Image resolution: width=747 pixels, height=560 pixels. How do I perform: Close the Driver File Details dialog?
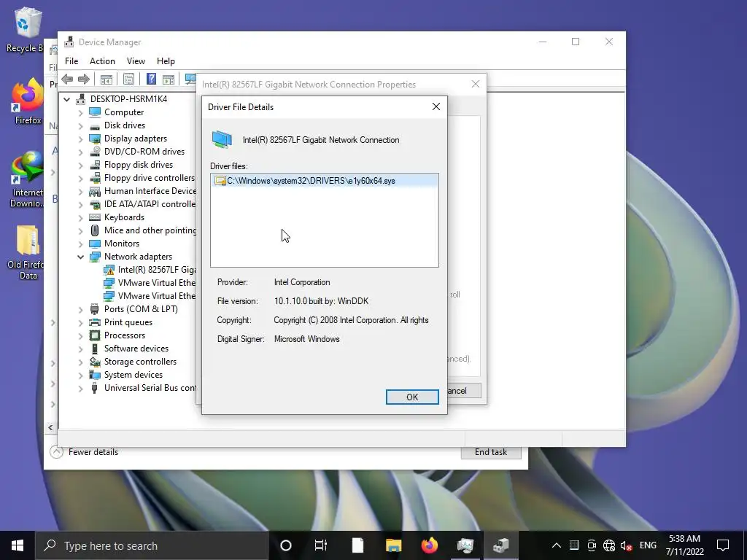436,106
